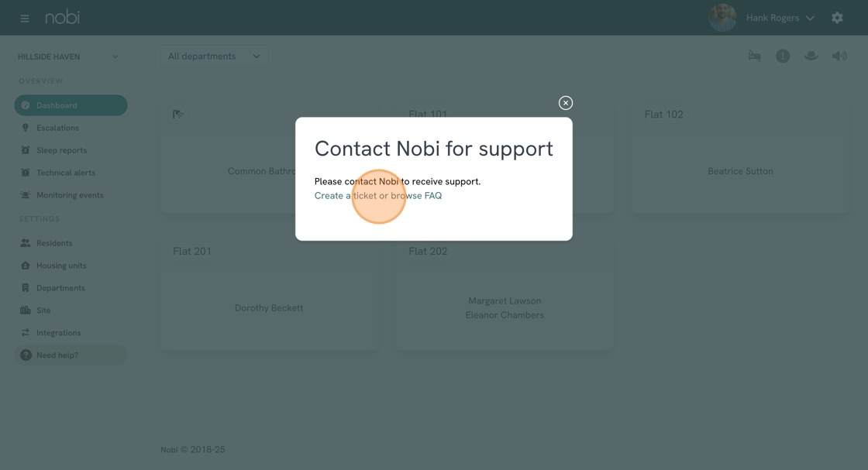Click the Create a ticket or browse FAQ link

(x=378, y=196)
